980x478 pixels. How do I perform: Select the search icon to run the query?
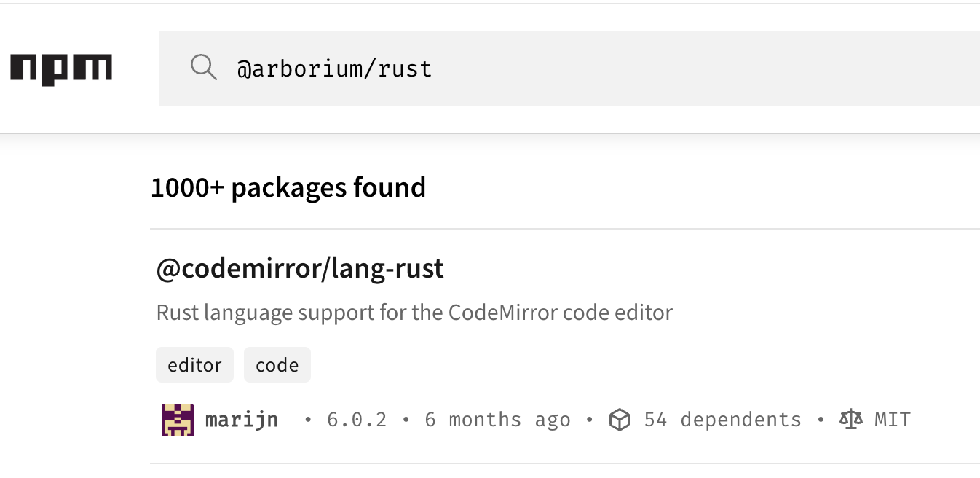(204, 67)
